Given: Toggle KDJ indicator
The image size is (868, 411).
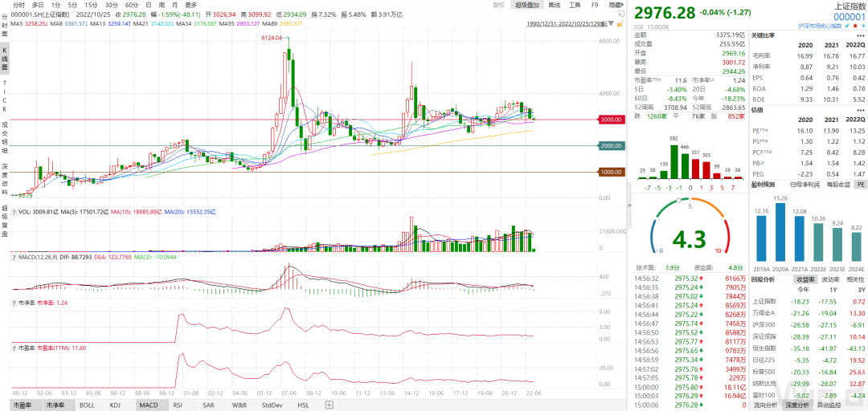Looking at the screenshot, I should [116, 405].
